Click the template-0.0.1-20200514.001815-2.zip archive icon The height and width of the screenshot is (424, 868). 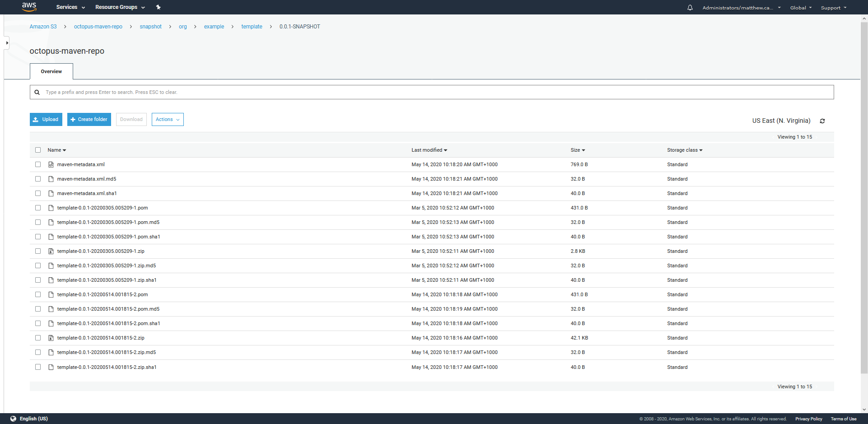[x=51, y=338]
